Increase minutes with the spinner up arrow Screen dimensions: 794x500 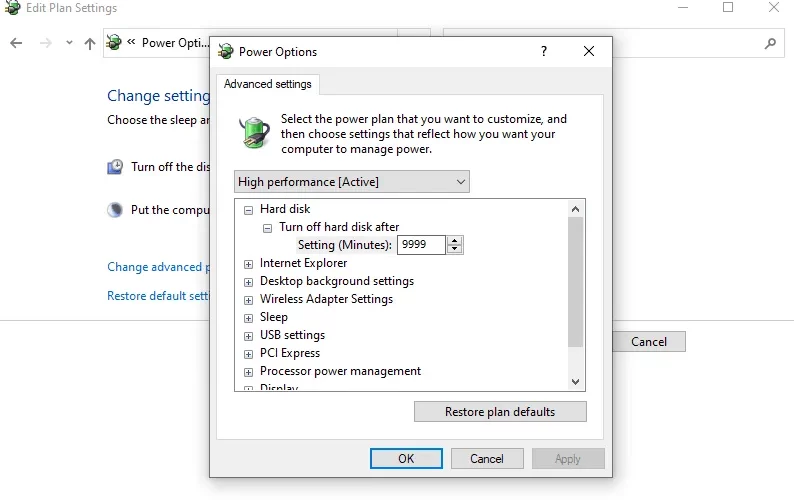[455, 241]
